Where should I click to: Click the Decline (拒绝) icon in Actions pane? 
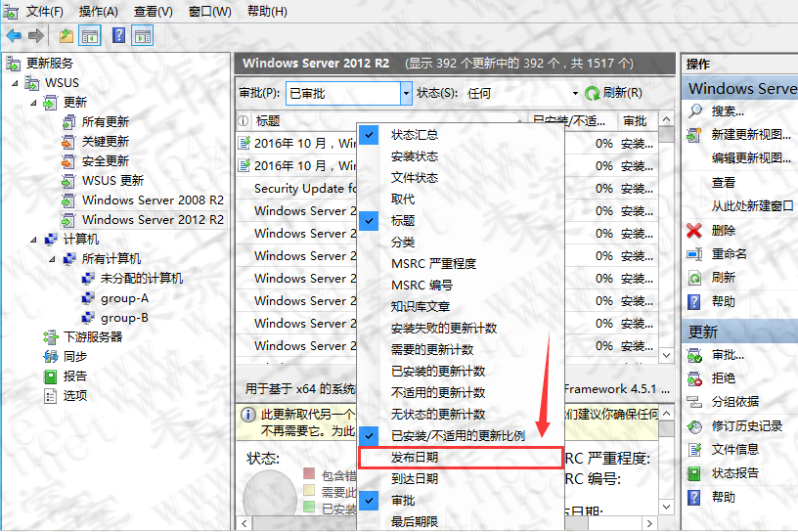pyautogui.click(x=694, y=378)
